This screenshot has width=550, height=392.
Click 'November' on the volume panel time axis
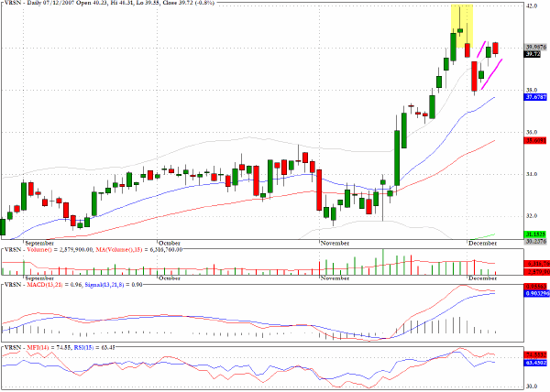click(335, 278)
